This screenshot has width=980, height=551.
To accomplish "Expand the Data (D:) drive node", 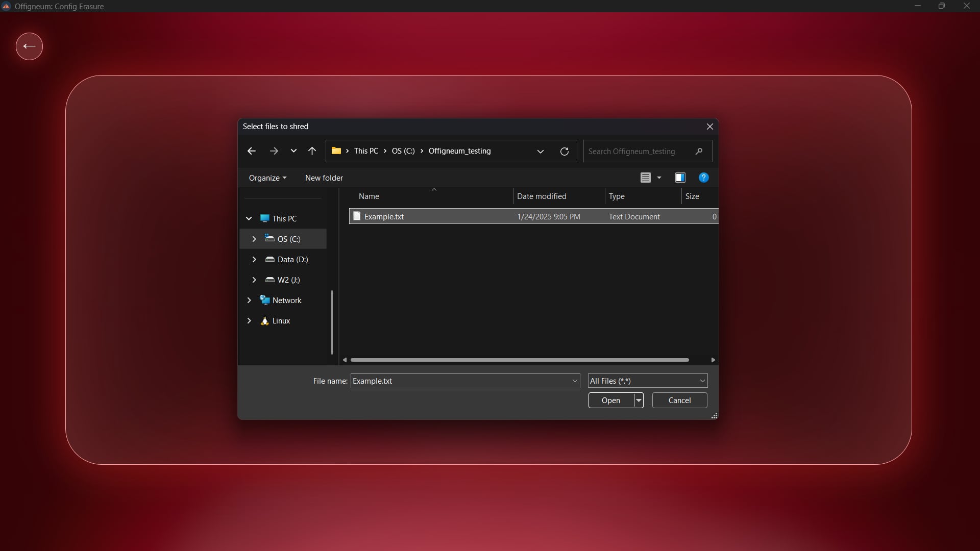I will 254,259.
